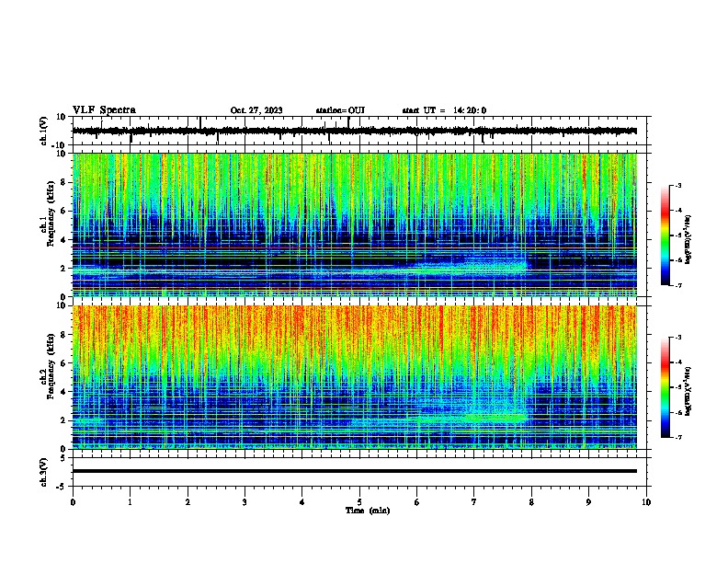Click the time axis end label "10"
This screenshot has width=728, height=563.
646,502
